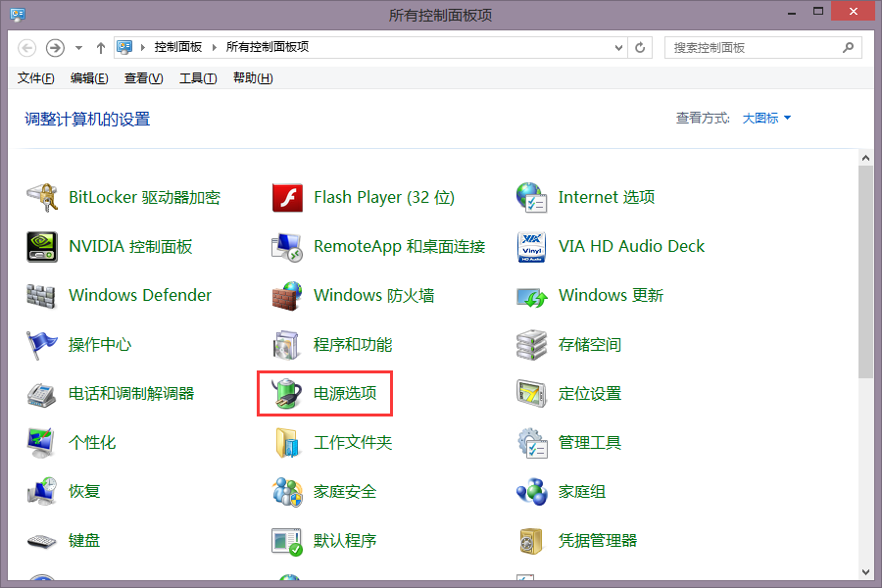Open the 工具(T) menu

198,78
